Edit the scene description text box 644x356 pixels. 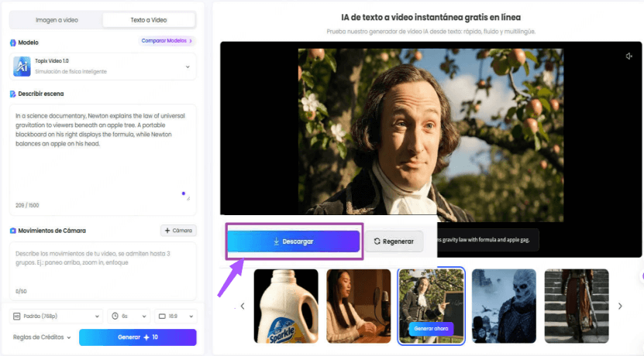102,159
